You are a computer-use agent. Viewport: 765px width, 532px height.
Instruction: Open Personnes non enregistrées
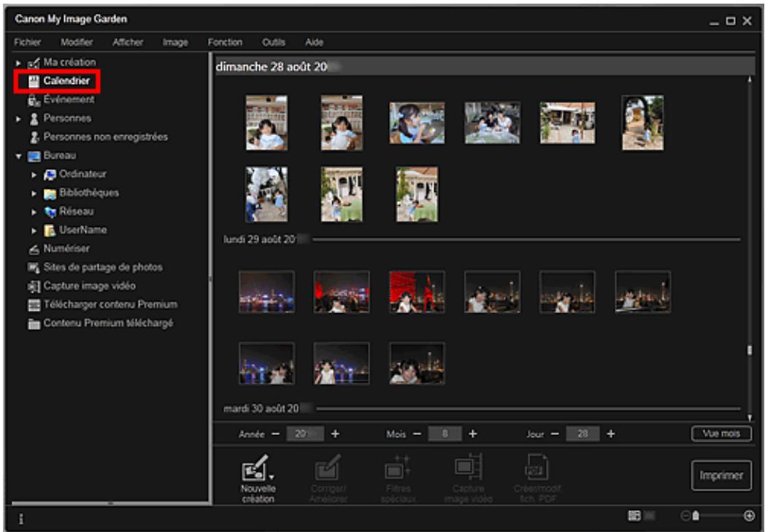coord(105,136)
